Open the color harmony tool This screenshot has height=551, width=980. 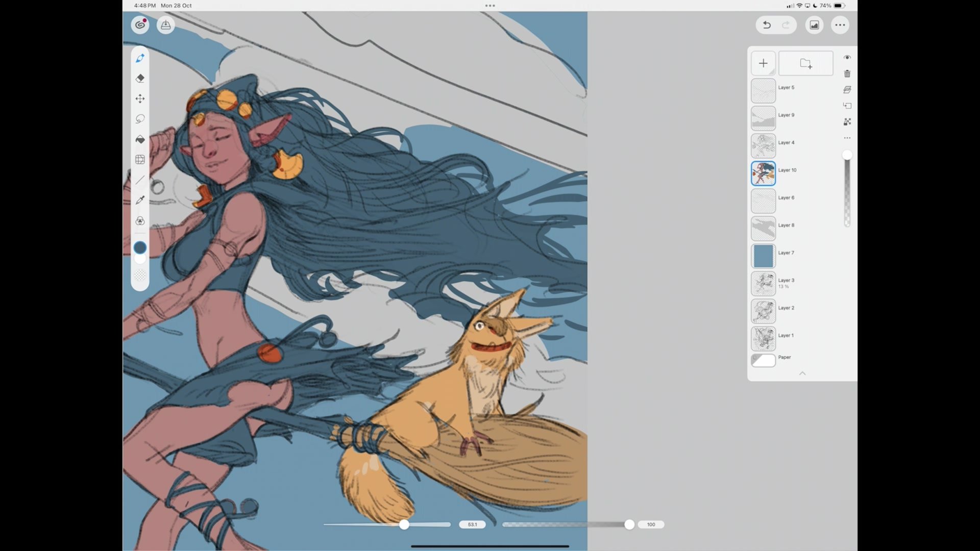point(140,221)
